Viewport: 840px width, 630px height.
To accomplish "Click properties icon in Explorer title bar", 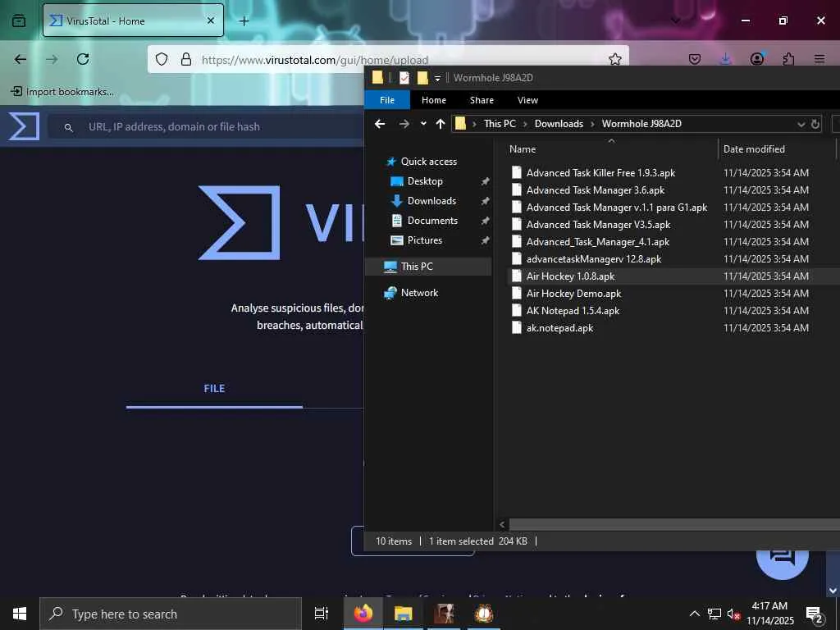I will pyautogui.click(x=404, y=78).
